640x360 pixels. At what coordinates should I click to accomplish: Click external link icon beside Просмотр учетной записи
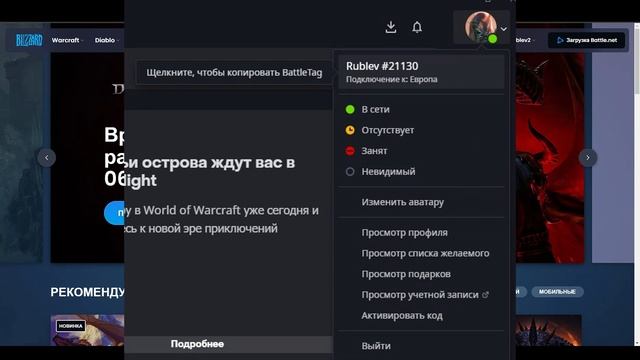pyautogui.click(x=485, y=295)
